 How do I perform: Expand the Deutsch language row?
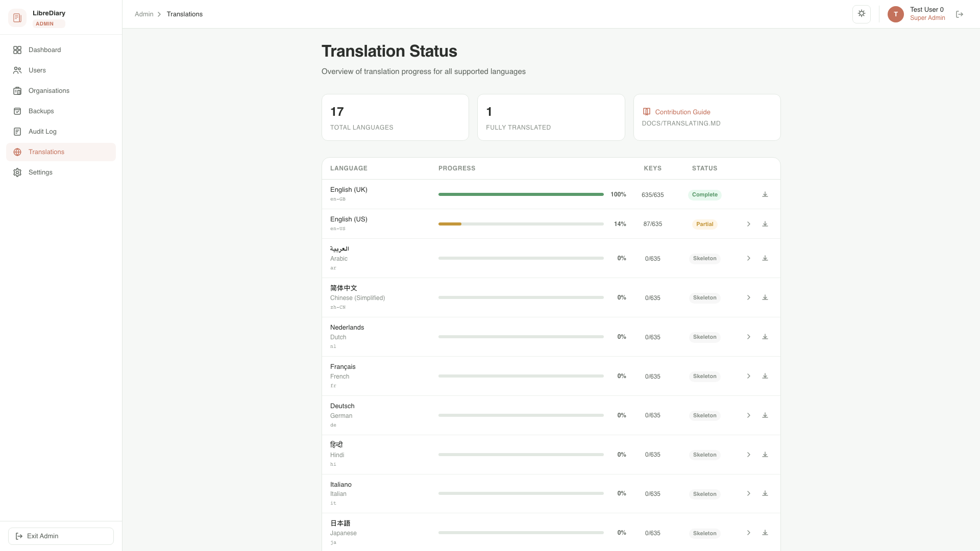[x=749, y=415]
